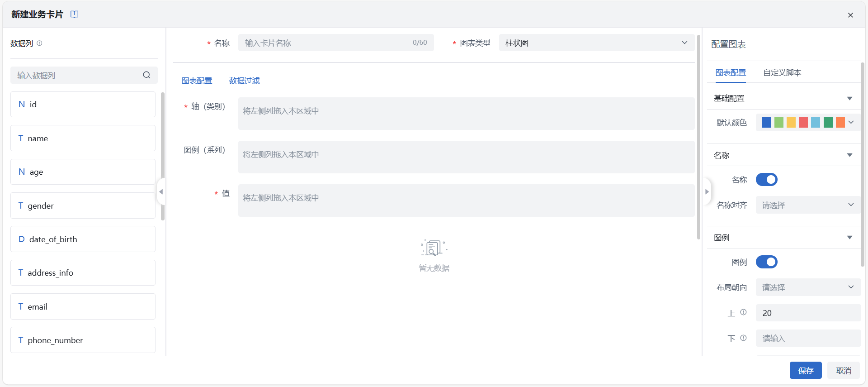Viewport: 868px width, 387px height.
Task: Click the 图例（系列）drop area
Action: click(466, 157)
